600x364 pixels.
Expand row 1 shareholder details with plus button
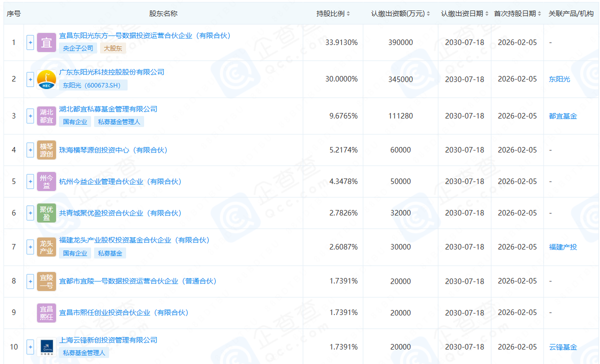coord(30,42)
